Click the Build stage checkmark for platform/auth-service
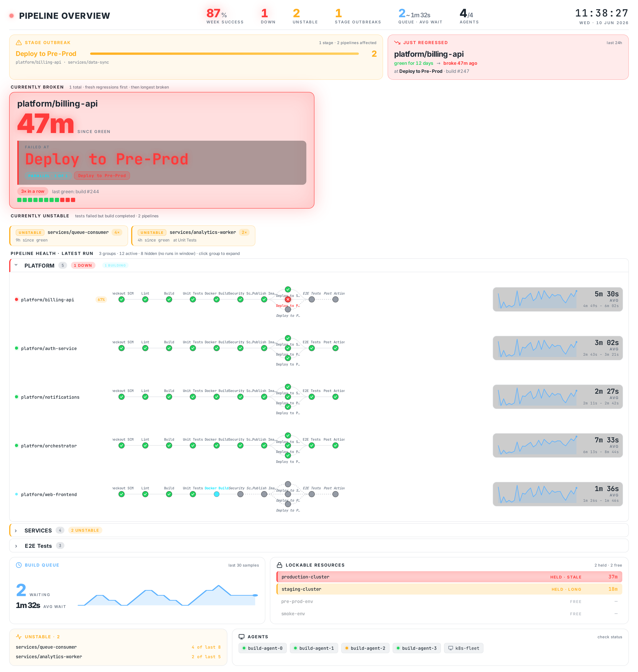 click(x=169, y=348)
